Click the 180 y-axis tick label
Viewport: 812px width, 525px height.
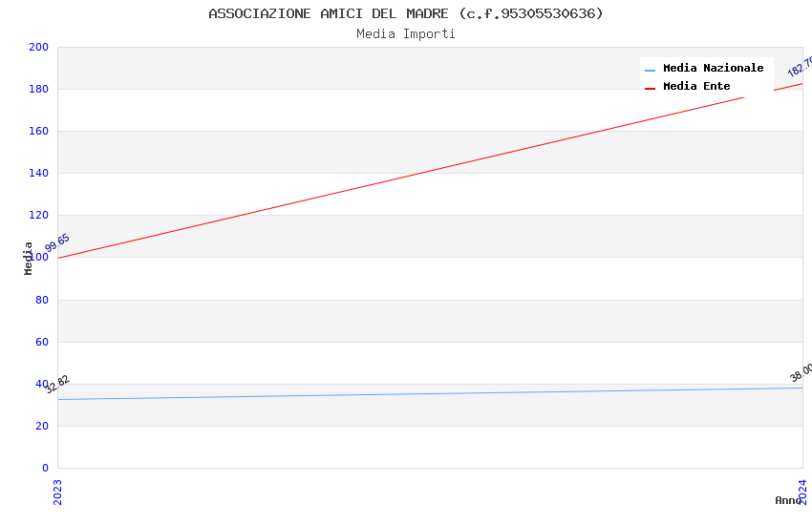point(38,89)
